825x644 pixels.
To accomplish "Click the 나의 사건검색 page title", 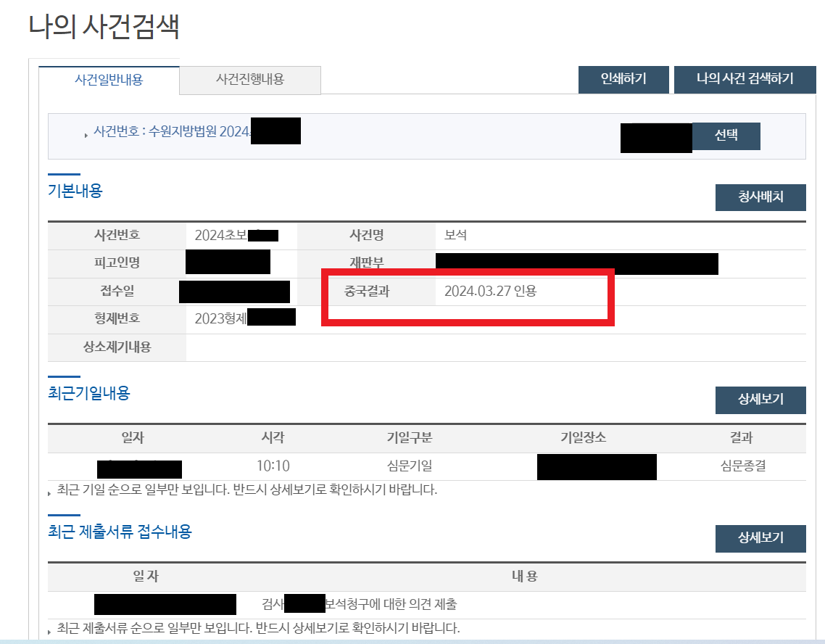I will click(104, 26).
